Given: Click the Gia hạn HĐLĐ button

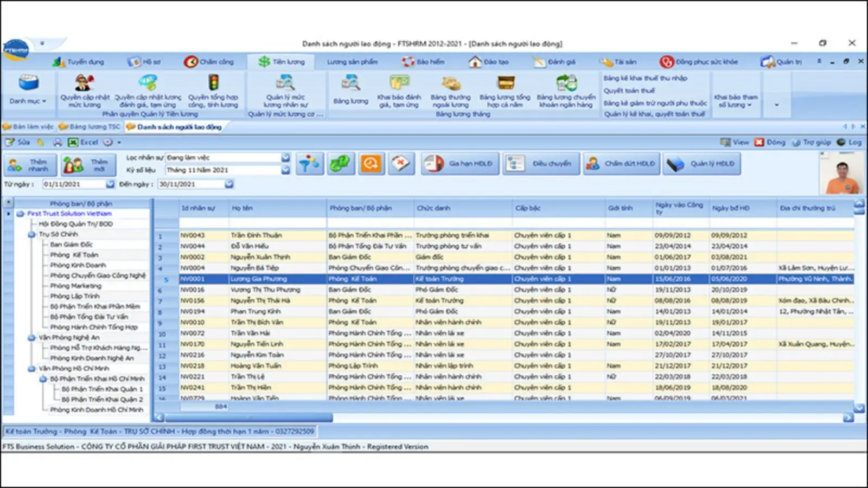Looking at the screenshot, I should pos(460,164).
